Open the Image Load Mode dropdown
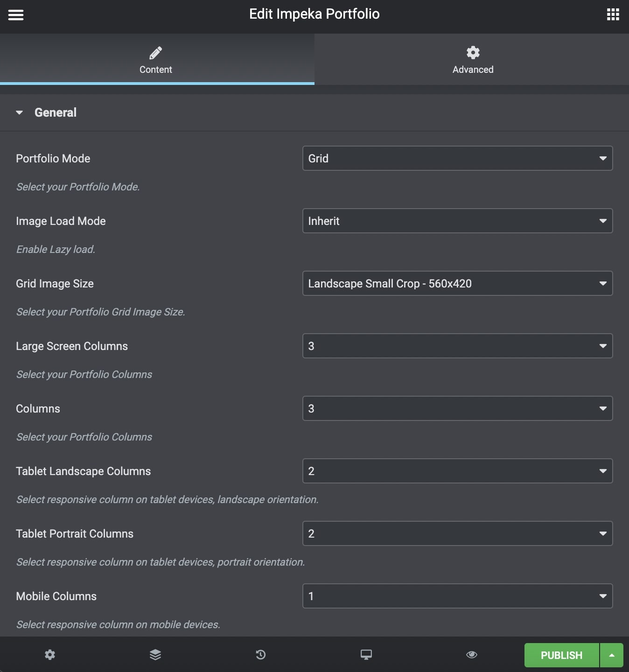629x672 pixels. pyautogui.click(x=457, y=221)
